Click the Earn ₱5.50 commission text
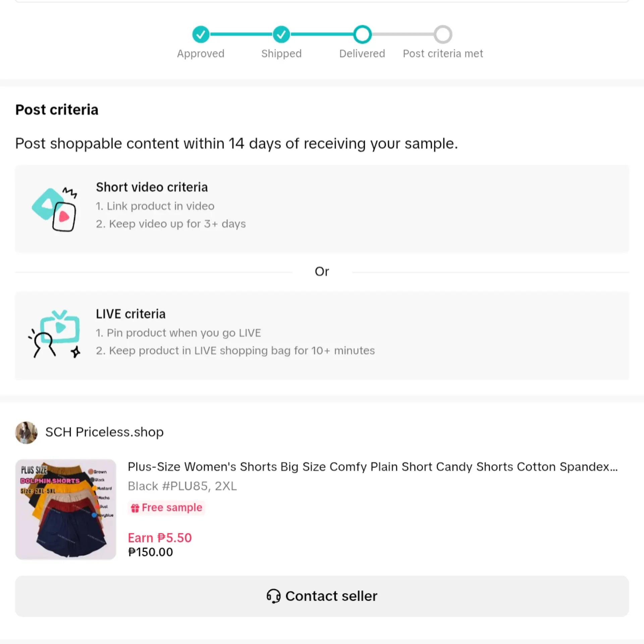This screenshot has width=644, height=644. click(160, 538)
